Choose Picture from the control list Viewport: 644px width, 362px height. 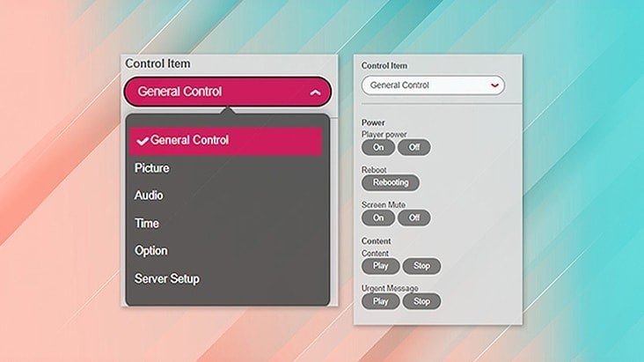(152, 168)
